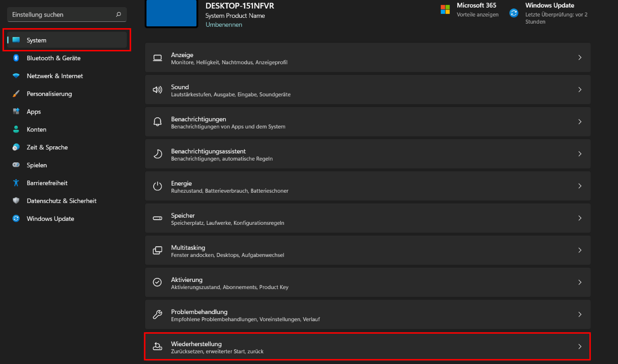Click the System monitor icon in sidebar
The height and width of the screenshot is (364, 618).
pyautogui.click(x=16, y=40)
